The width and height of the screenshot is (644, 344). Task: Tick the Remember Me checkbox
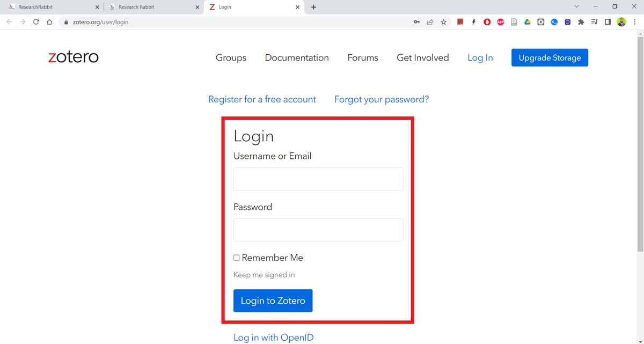pyautogui.click(x=236, y=258)
